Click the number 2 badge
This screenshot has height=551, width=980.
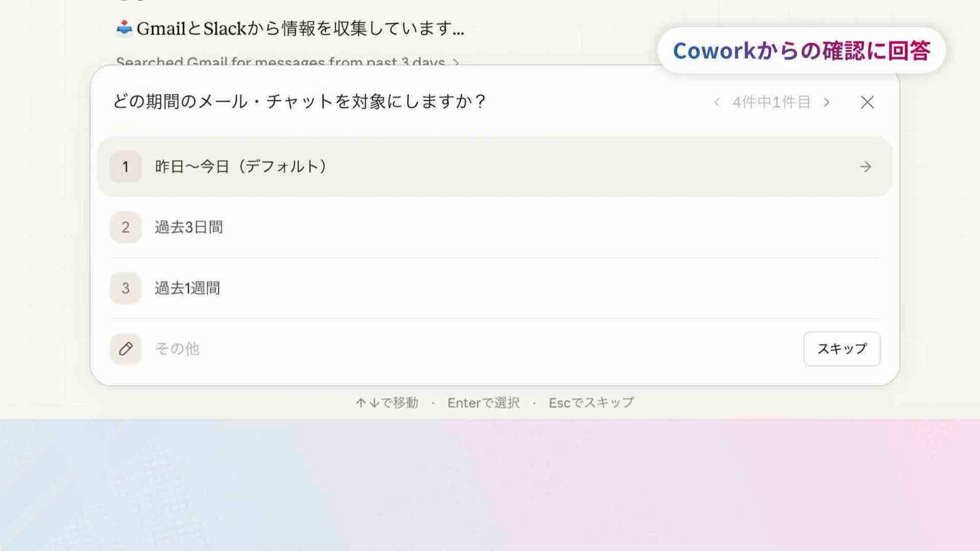click(x=126, y=227)
